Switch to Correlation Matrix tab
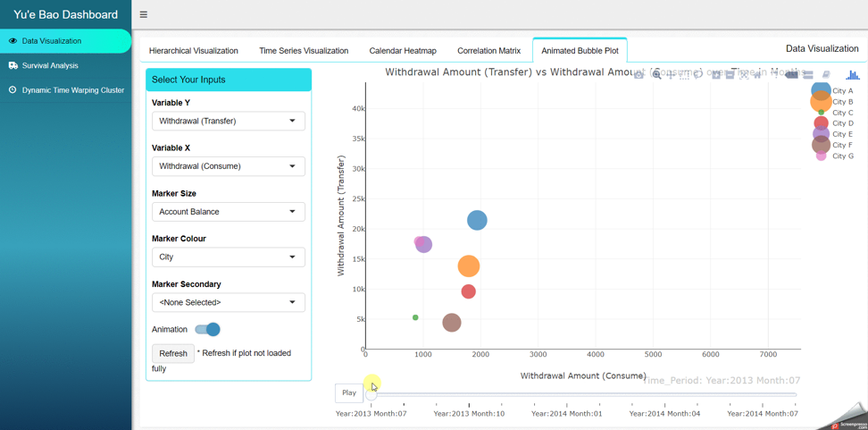This screenshot has height=430, width=868. pyautogui.click(x=488, y=50)
